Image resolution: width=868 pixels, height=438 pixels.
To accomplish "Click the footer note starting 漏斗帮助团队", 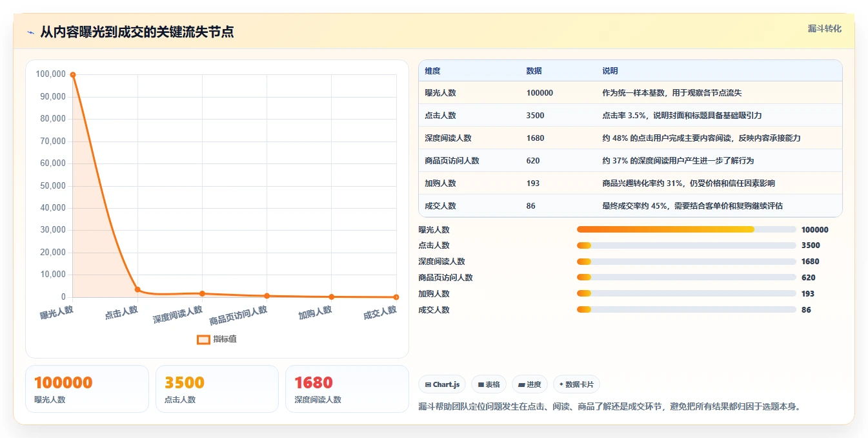I will 610,407.
